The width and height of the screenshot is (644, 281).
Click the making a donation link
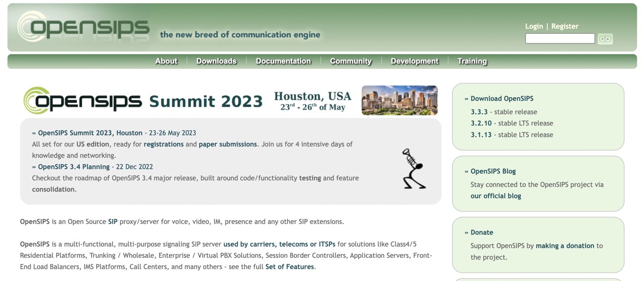(x=565, y=246)
